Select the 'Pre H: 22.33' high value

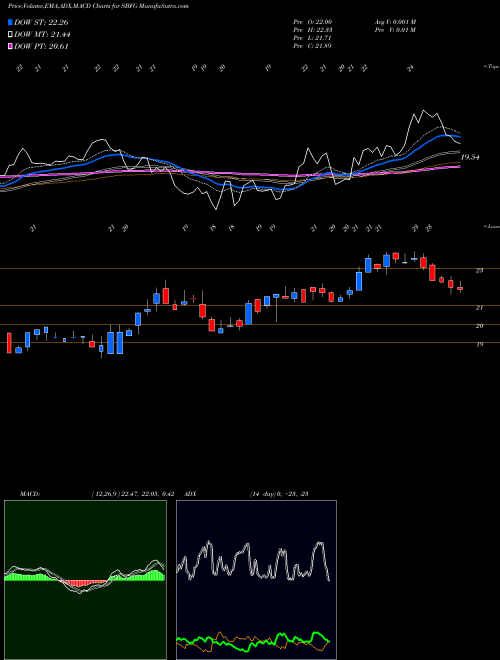tap(313, 30)
